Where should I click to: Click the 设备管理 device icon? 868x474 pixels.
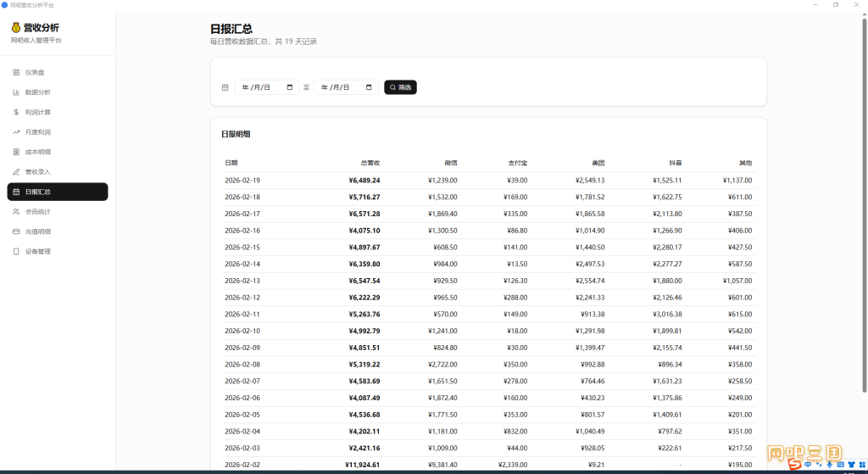coord(16,252)
